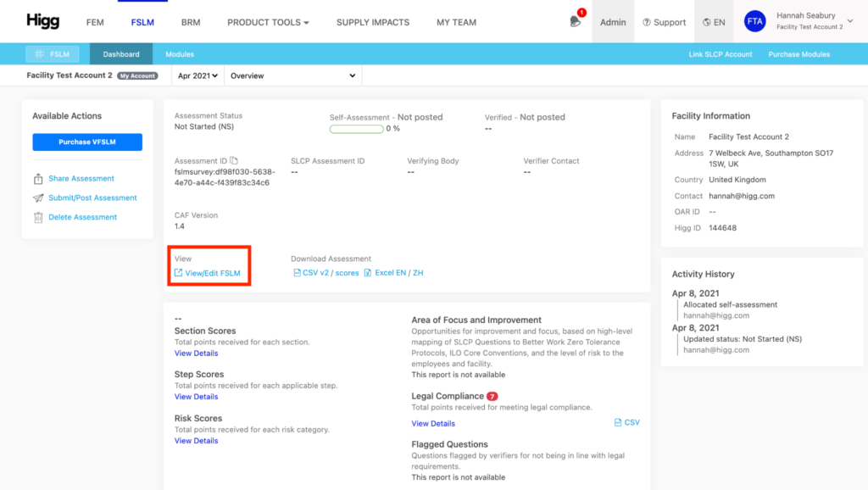This screenshot has height=490, width=868.
Task: Expand the Product Tools menu
Action: pos(268,22)
